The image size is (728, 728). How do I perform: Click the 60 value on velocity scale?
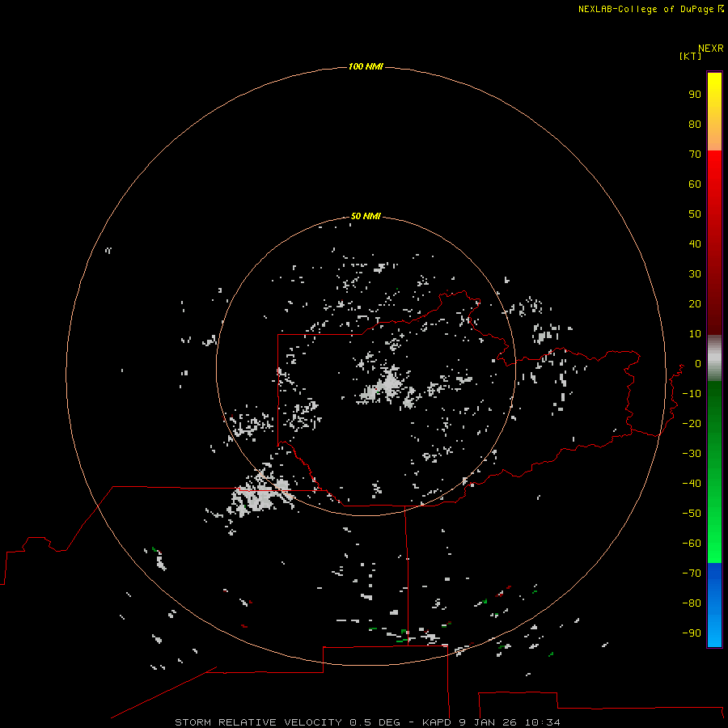(x=695, y=184)
